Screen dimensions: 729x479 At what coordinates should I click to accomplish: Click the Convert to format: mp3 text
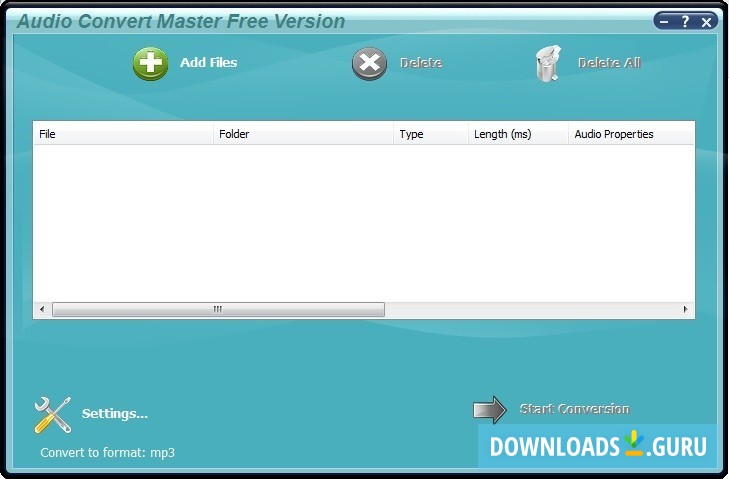point(107,452)
